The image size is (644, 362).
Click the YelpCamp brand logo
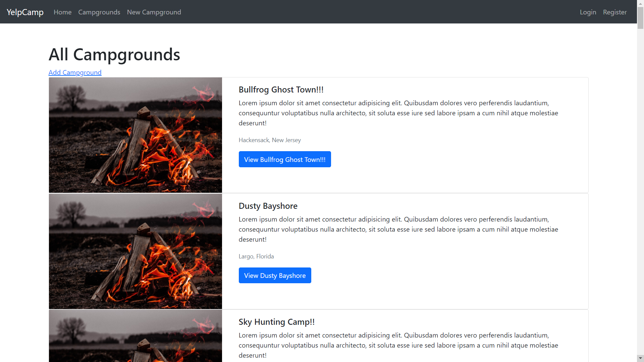coord(25,12)
